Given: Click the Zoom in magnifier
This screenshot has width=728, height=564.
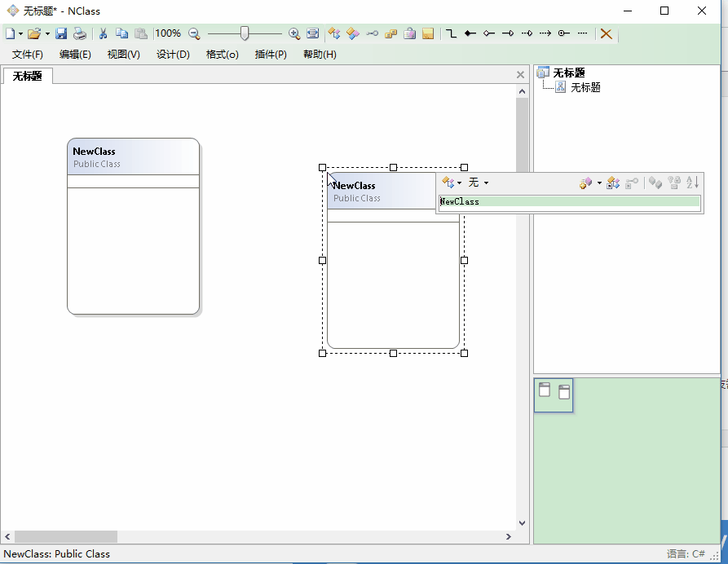Looking at the screenshot, I should [x=294, y=33].
